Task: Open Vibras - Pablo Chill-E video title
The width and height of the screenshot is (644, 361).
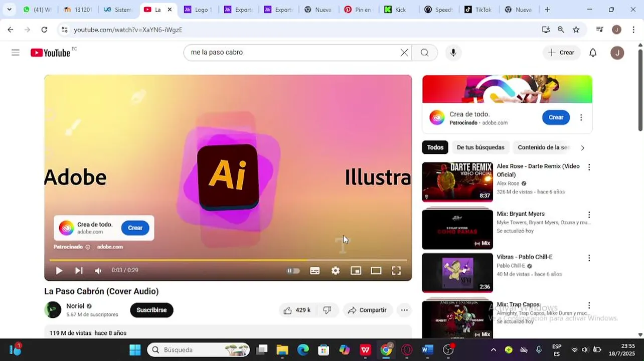Action: tap(524, 257)
